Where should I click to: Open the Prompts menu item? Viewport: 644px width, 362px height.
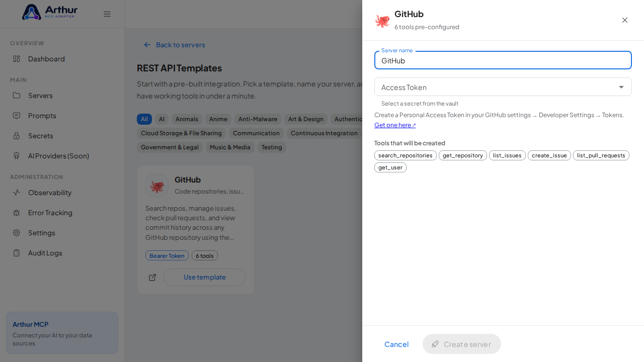[x=62, y=116]
